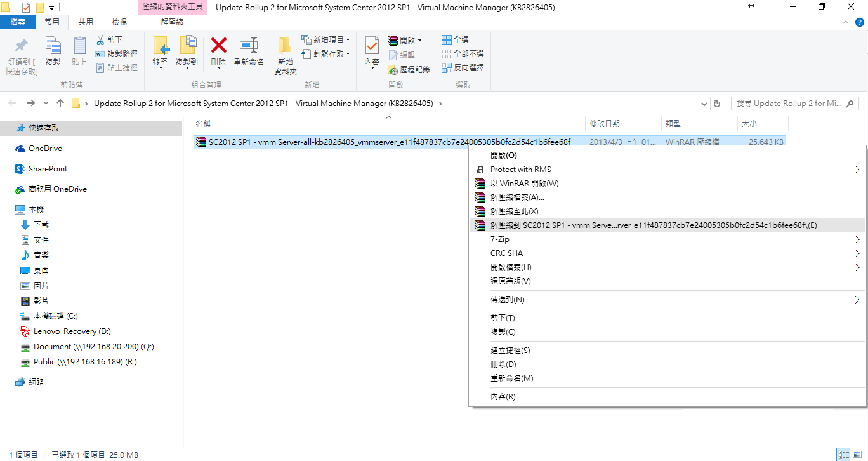Open 下載 (Downloads) in navigation pane
This screenshot has height=461, width=868.
pyautogui.click(x=41, y=225)
